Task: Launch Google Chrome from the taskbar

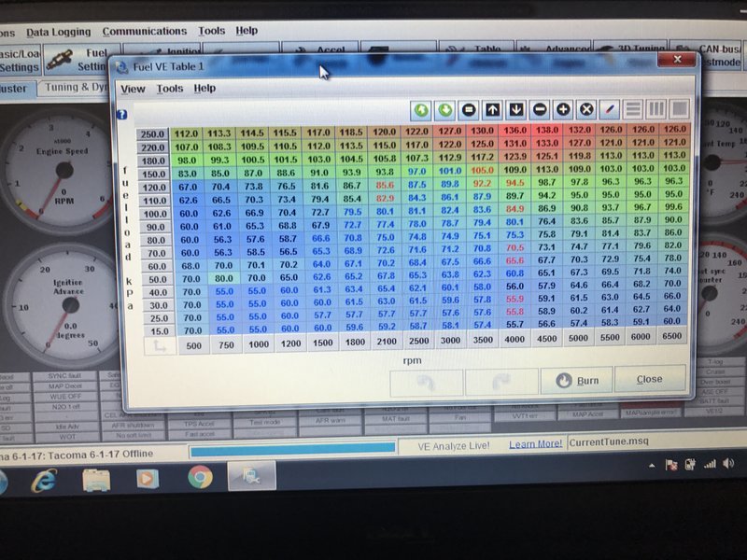Action: 200,477
